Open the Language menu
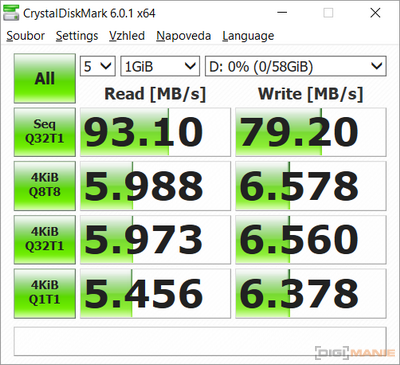The height and width of the screenshot is (365, 400). [248, 36]
